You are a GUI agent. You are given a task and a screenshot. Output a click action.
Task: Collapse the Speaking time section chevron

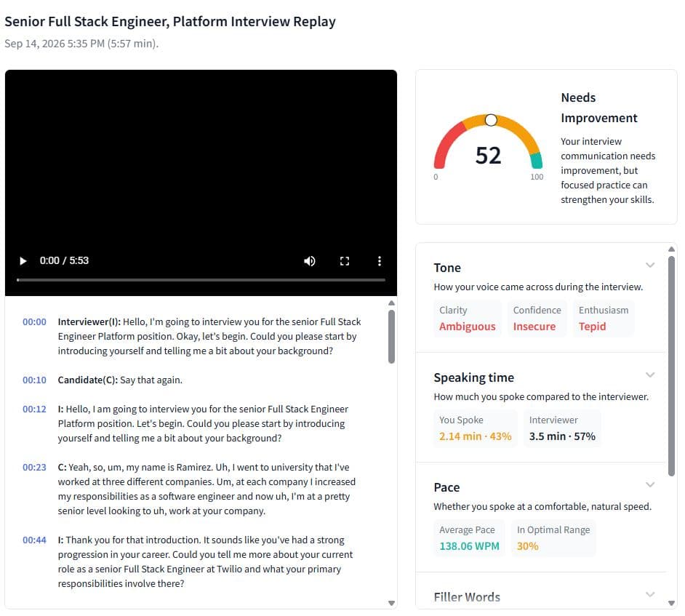pyautogui.click(x=650, y=375)
